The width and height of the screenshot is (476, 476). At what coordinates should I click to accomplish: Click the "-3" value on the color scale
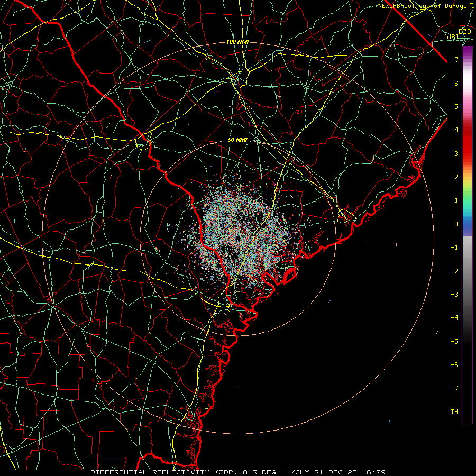click(454, 295)
